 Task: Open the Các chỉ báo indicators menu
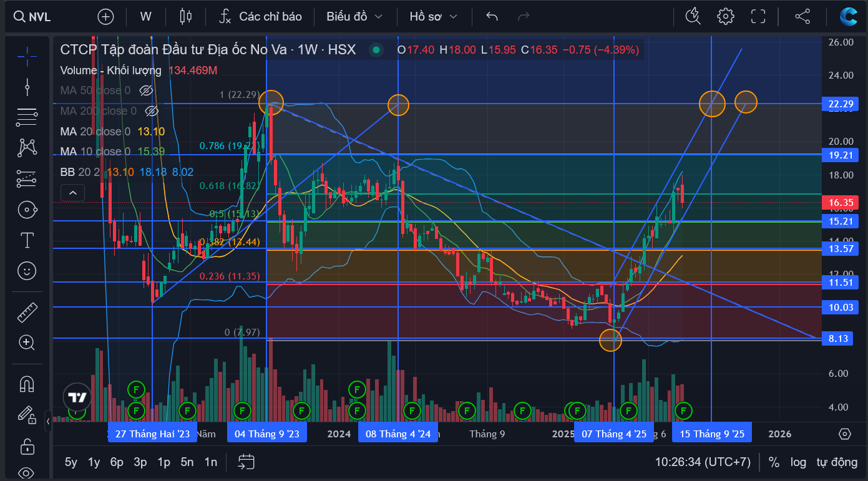pyautogui.click(x=260, y=17)
